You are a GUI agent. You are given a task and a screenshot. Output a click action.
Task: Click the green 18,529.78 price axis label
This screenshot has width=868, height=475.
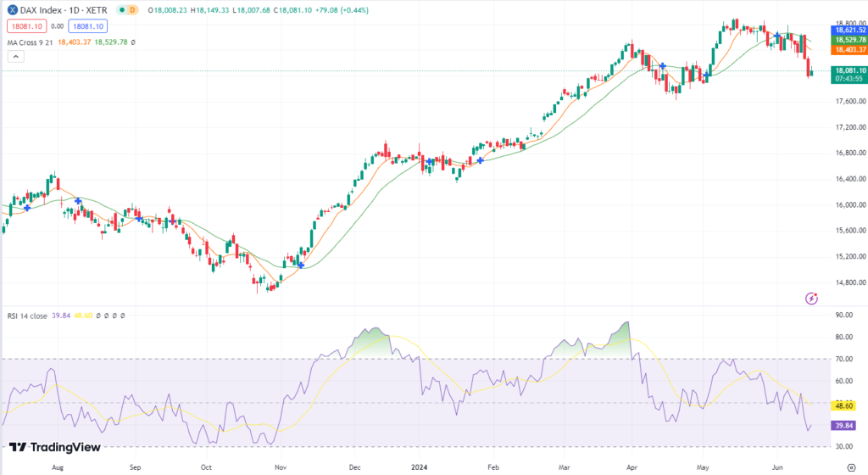(849, 40)
